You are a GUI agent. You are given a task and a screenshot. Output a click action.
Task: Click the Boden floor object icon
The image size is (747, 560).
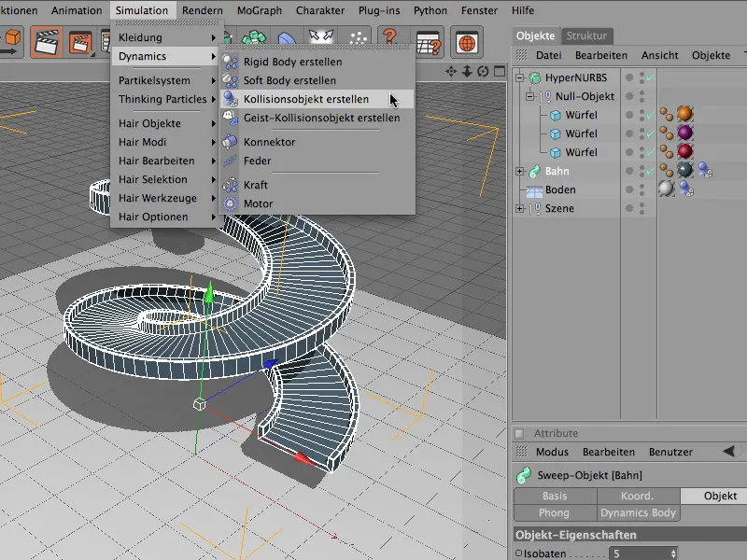[x=534, y=191]
